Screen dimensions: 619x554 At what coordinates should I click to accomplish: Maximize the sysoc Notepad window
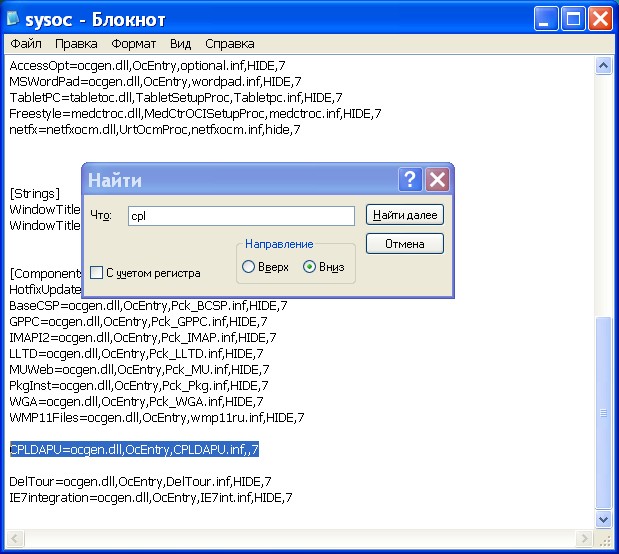coord(573,19)
